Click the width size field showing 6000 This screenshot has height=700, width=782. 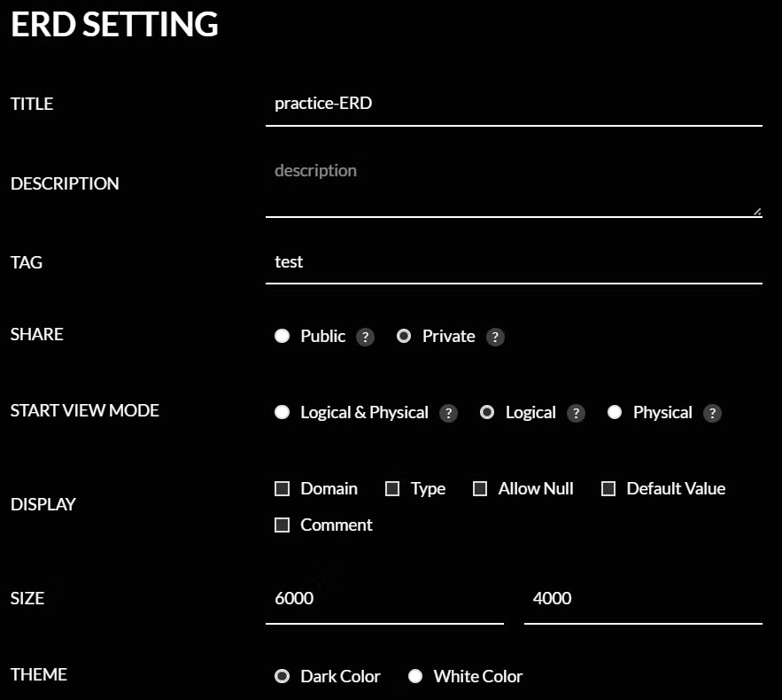384,599
